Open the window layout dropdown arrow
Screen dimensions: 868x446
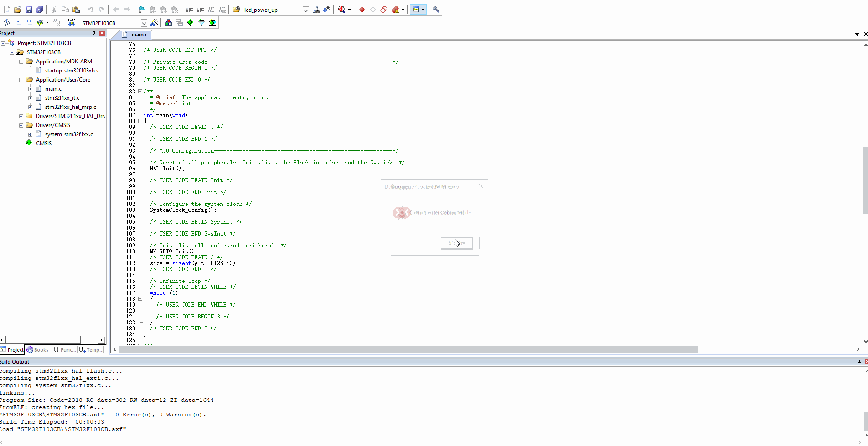[x=423, y=10]
